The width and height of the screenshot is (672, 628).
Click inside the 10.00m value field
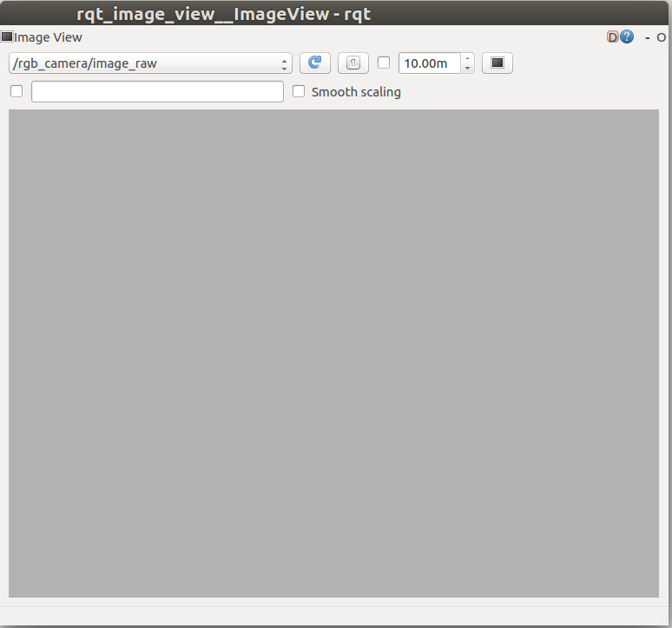[428, 63]
